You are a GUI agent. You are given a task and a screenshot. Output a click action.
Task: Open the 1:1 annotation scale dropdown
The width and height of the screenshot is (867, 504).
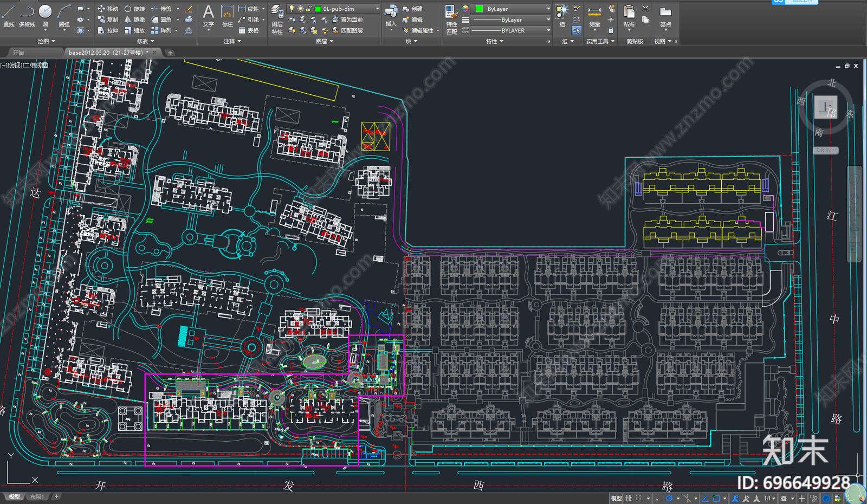769,498
